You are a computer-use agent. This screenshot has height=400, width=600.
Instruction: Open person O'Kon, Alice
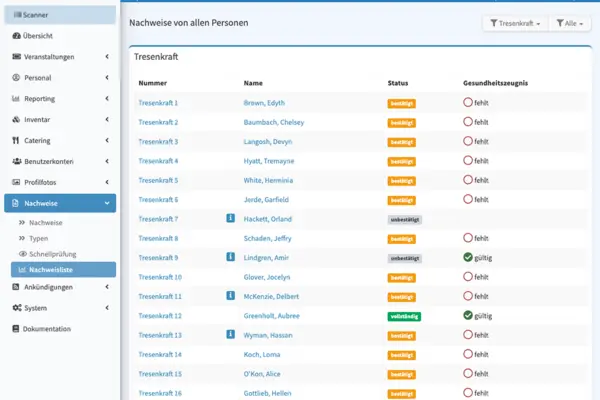(262, 374)
